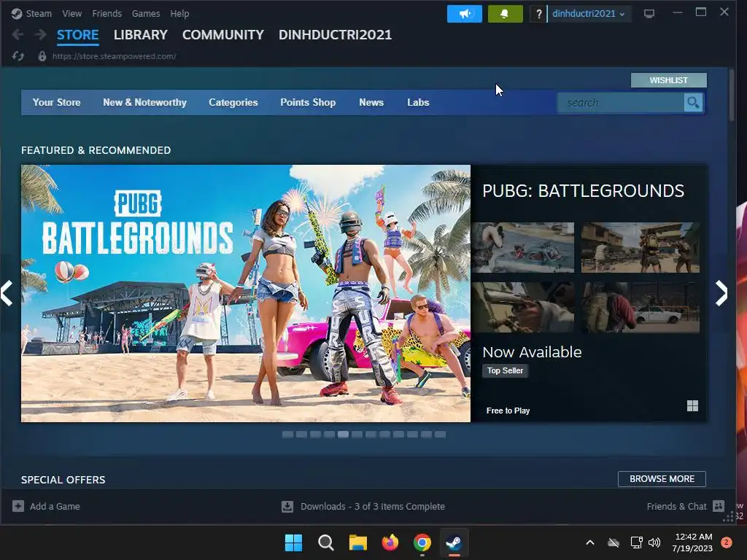747x560 pixels.
Task: View PUBG town soldiers screenshot thumbnail
Action: tap(640, 248)
